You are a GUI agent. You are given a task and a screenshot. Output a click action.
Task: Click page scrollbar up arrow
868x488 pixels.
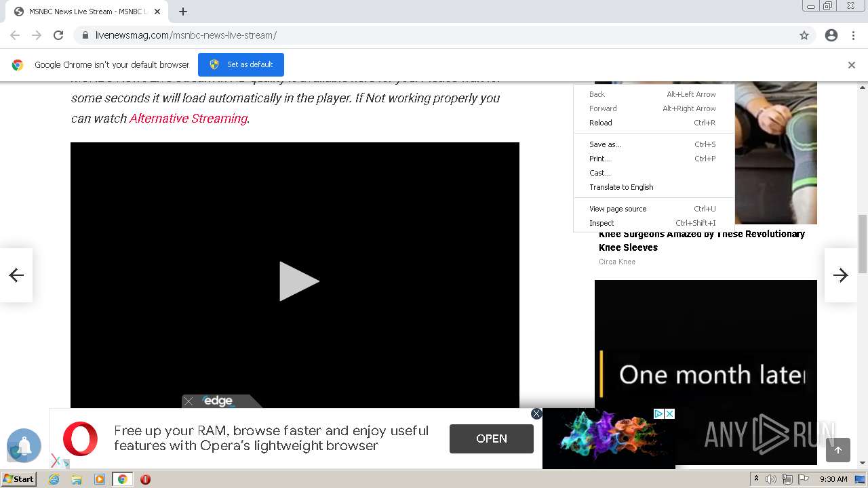(x=863, y=87)
